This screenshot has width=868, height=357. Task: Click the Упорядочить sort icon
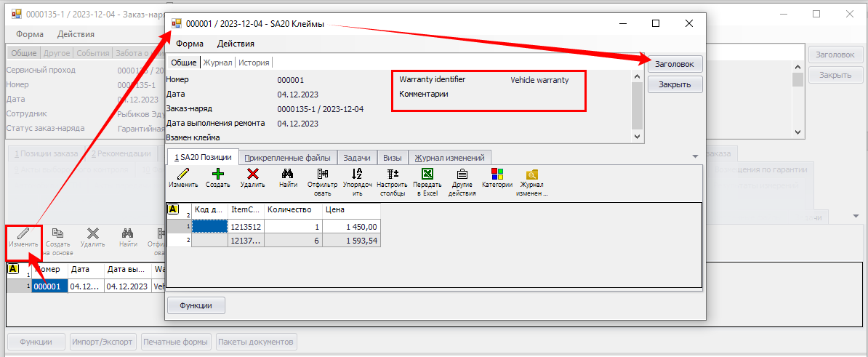click(357, 174)
